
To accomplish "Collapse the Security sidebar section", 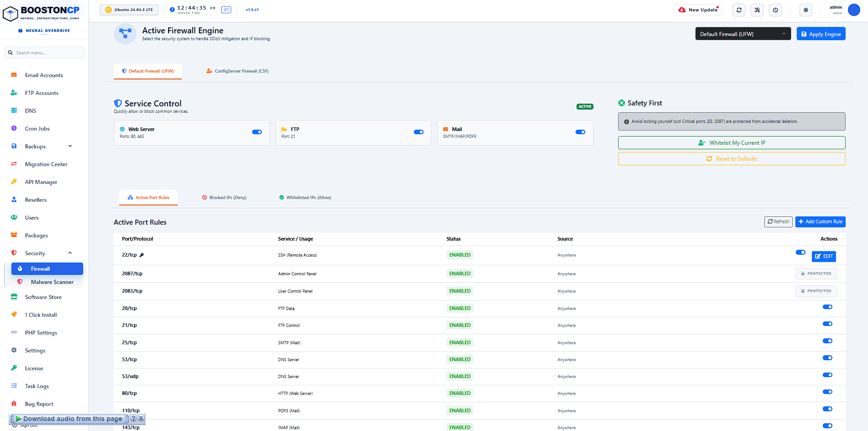I will (x=70, y=253).
